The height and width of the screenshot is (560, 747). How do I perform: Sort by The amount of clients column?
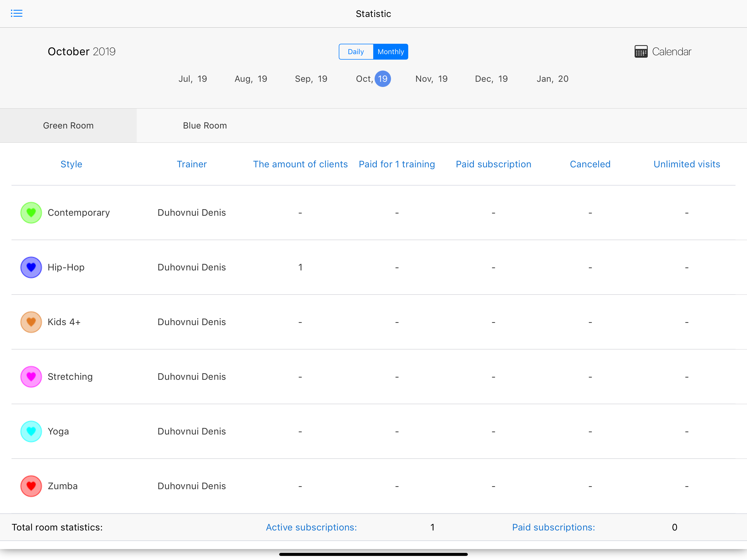coord(300,165)
